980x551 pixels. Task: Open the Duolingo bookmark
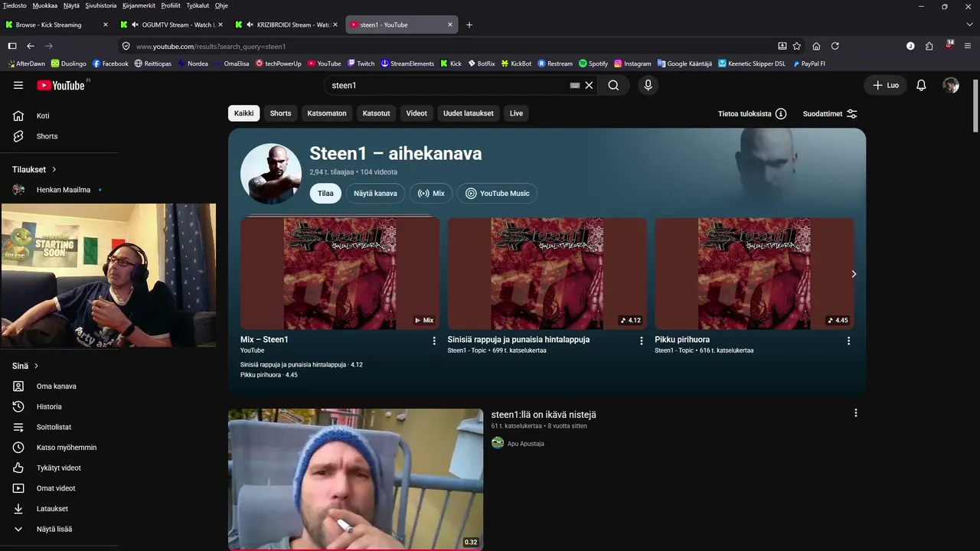[69, 64]
